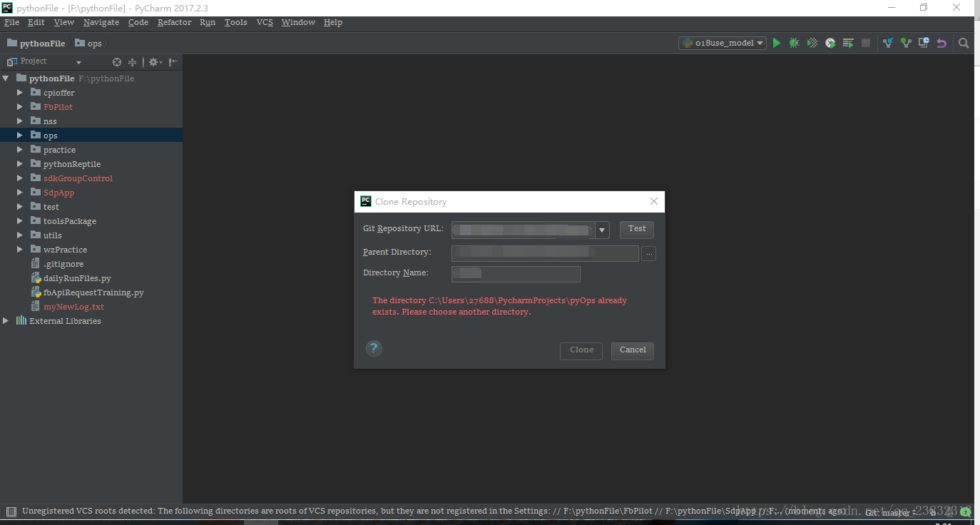The width and height of the screenshot is (980, 525).
Task: Click Git Repository URL input field
Action: click(x=524, y=230)
